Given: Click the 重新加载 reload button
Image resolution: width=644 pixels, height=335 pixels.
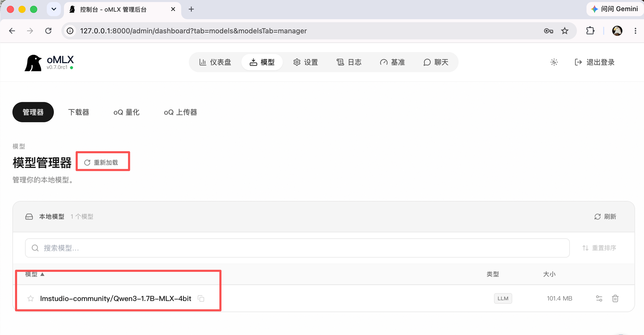Looking at the screenshot, I should (x=101, y=162).
